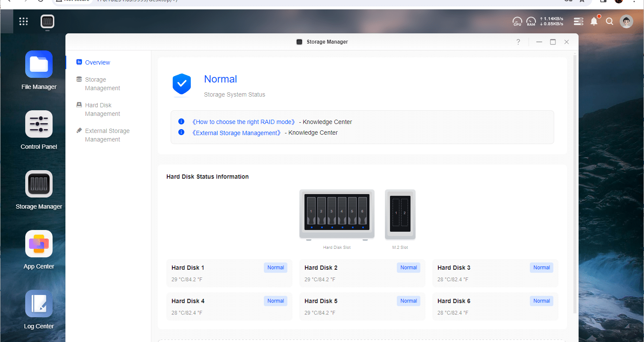Image resolution: width=644 pixels, height=342 pixels.
Task: Open Log Center desktop icon
Action: tap(39, 304)
